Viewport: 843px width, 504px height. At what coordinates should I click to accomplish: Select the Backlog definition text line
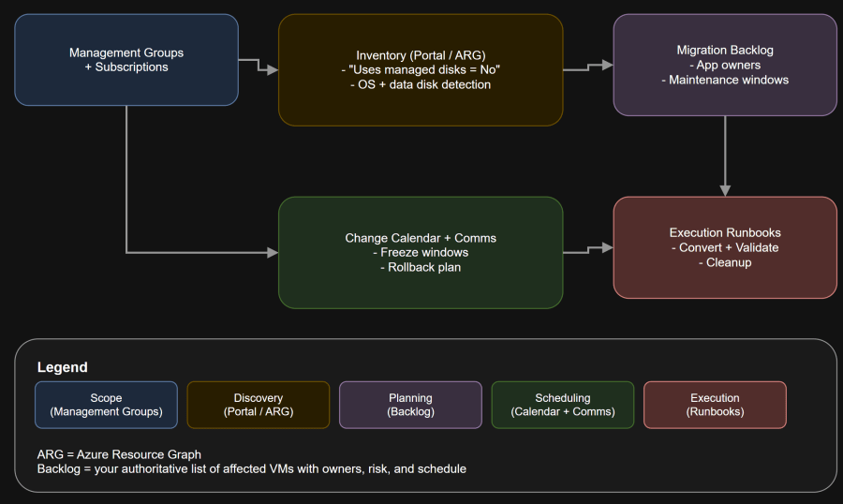(x=251, y=468)
